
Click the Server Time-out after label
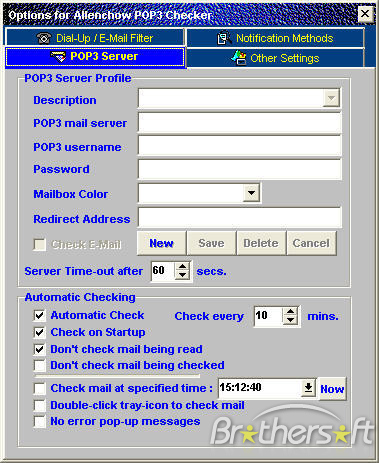84,271
